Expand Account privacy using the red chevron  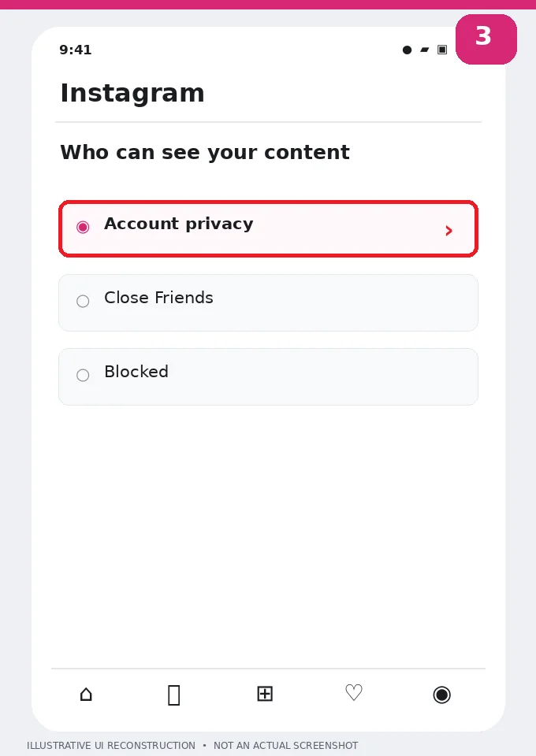(x=449, y=231)
